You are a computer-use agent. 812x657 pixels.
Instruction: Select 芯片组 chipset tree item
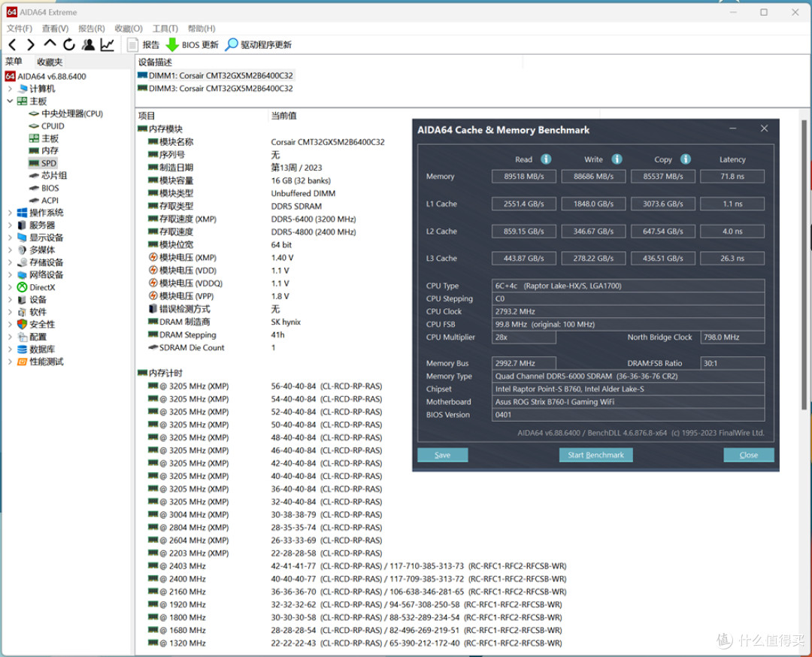47,175
